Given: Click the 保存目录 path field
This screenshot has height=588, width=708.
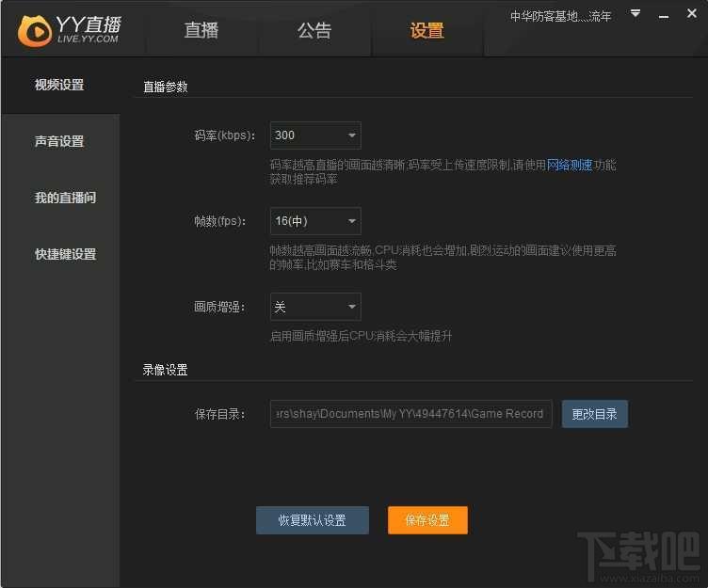Looking at the screenshot, I should pyautogui.click(x=410, y=414).
